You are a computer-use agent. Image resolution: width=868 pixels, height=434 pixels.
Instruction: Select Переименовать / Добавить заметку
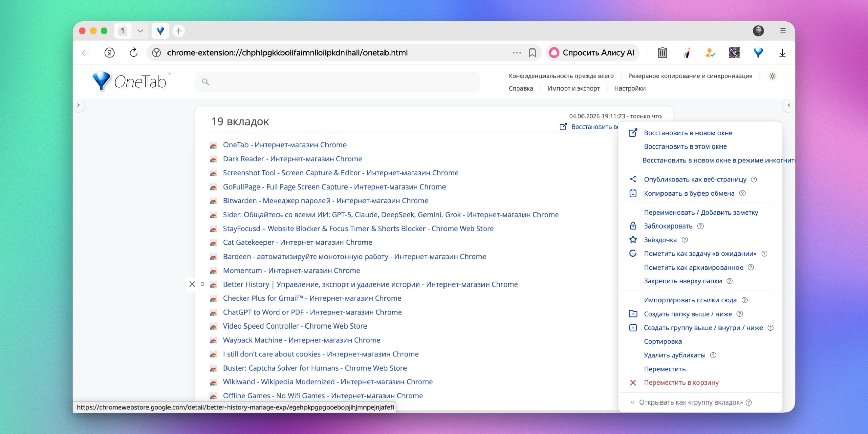pos(701,212)
